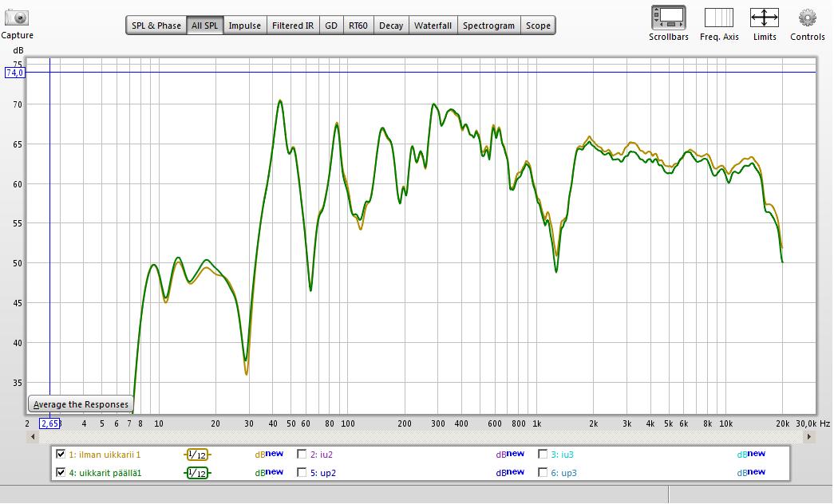
Task: Open the SPL & Phase tab
Action: pos(156,26)
